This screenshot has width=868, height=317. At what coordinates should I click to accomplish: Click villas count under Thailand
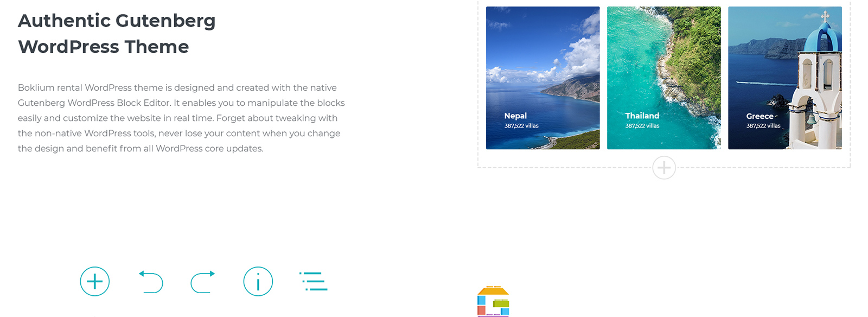click(642, 126)
